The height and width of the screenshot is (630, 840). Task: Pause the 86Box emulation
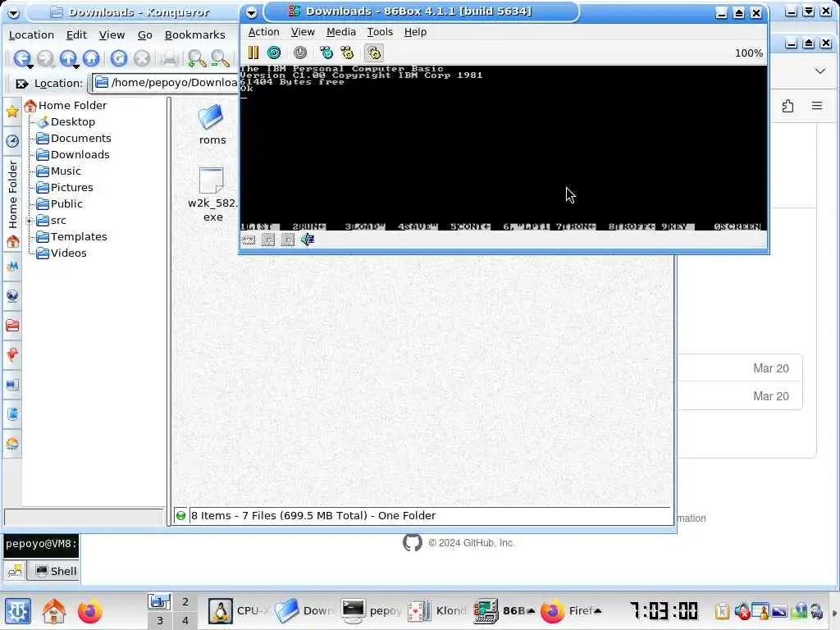253,52
